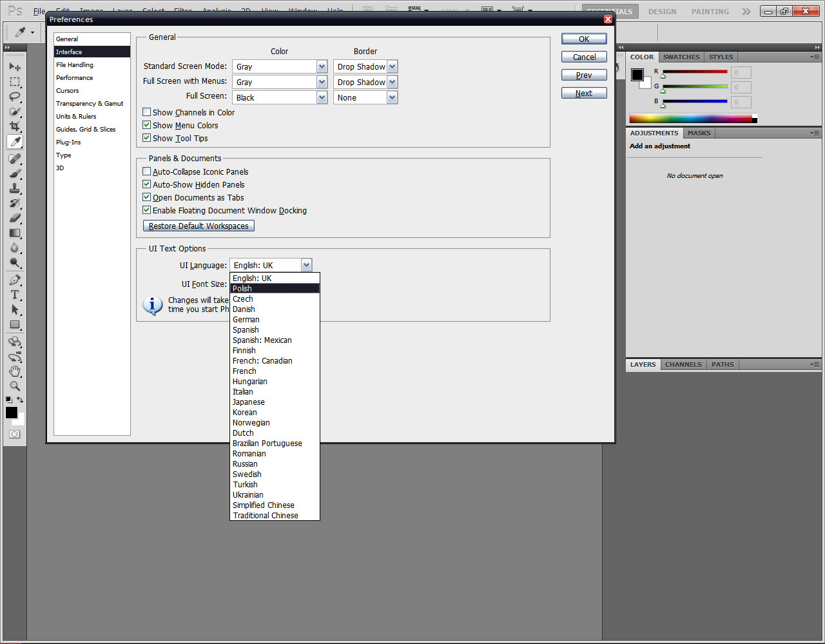825x644 pixels.
Task: Select the Crop tool
Action: click(x=15, y=126)
